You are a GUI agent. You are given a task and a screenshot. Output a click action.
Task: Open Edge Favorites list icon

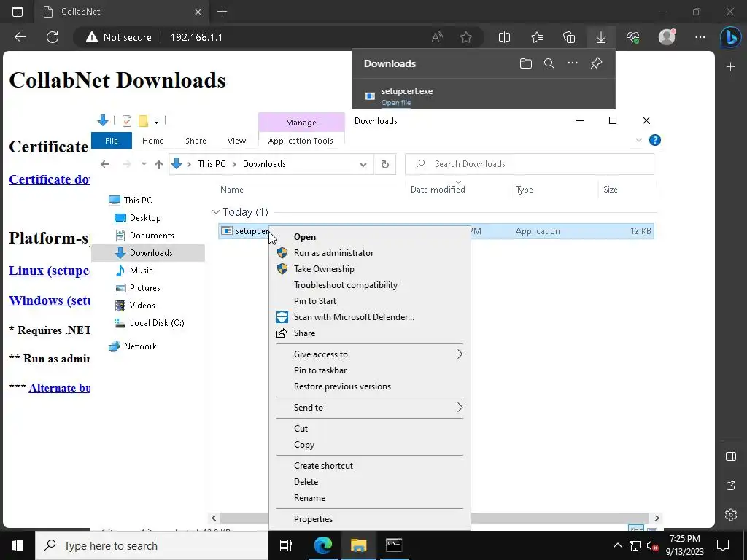[537, 37]
